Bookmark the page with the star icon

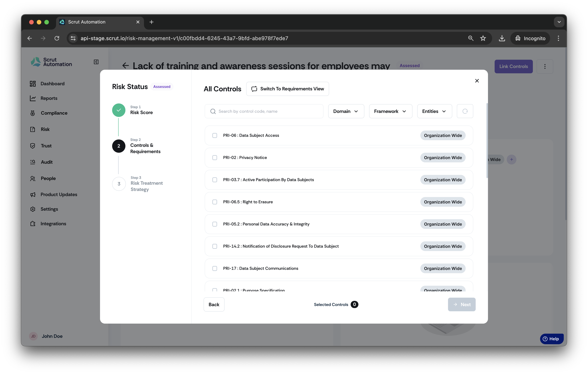tap(483, 38)
